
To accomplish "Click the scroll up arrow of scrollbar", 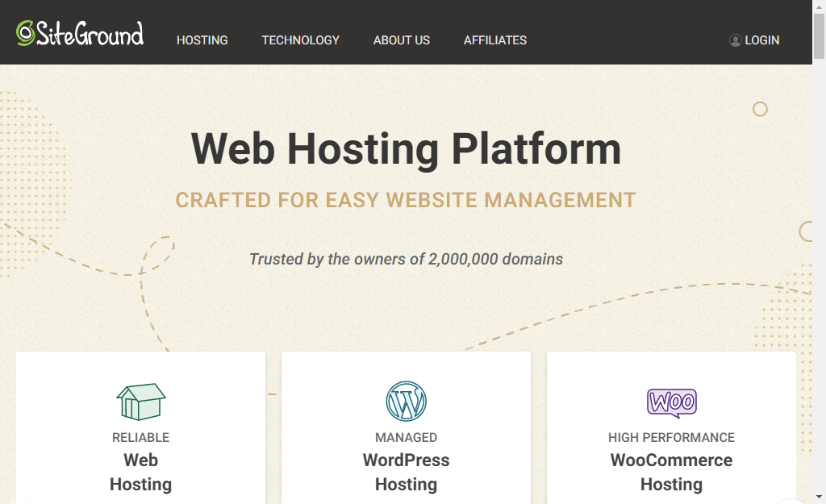I will [820, 6].
